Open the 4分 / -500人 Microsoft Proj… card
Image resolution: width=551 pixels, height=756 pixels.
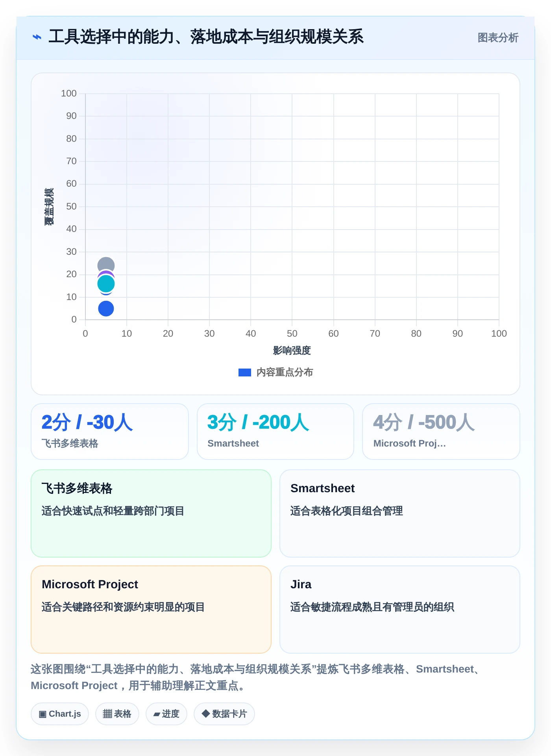[441, 432]
